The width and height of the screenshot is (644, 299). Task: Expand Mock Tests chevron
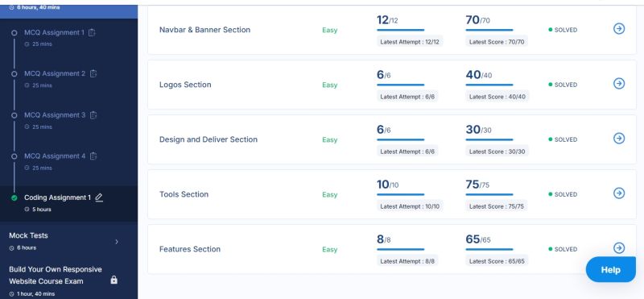point(117,242)
